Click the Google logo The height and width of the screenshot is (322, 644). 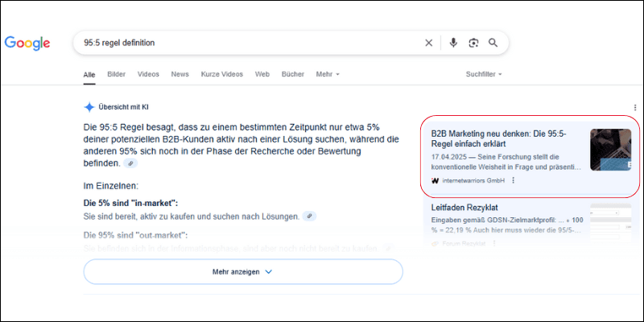(x=27, y=43)
